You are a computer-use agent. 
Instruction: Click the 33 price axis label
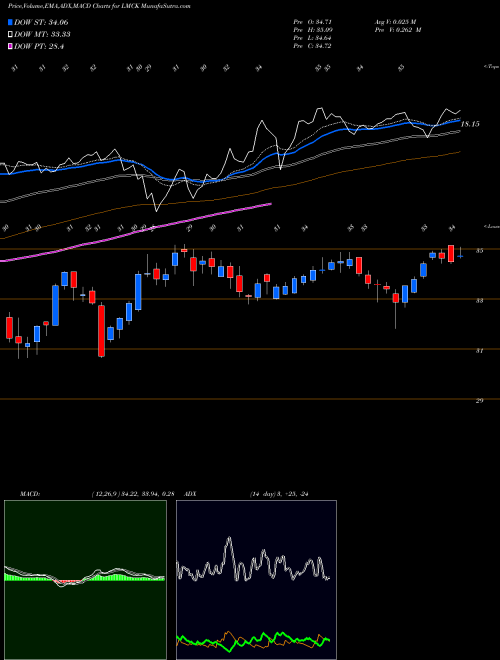pyautogui.click(x=479, y=301)
